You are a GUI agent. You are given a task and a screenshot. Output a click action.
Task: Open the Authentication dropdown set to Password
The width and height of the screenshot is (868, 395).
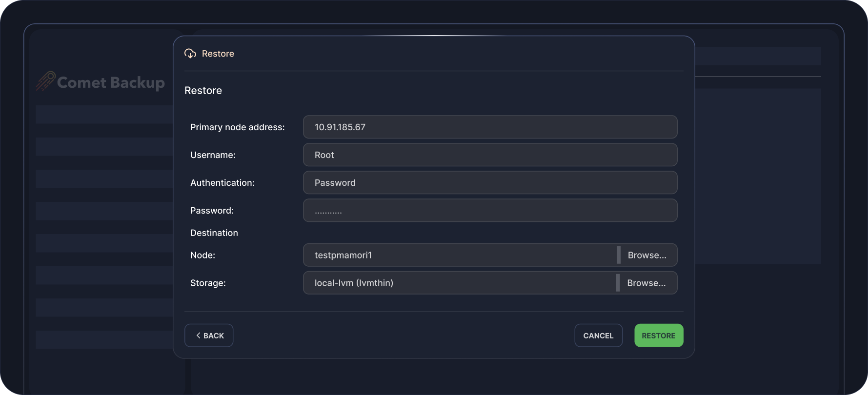click(x=490, y=183)
